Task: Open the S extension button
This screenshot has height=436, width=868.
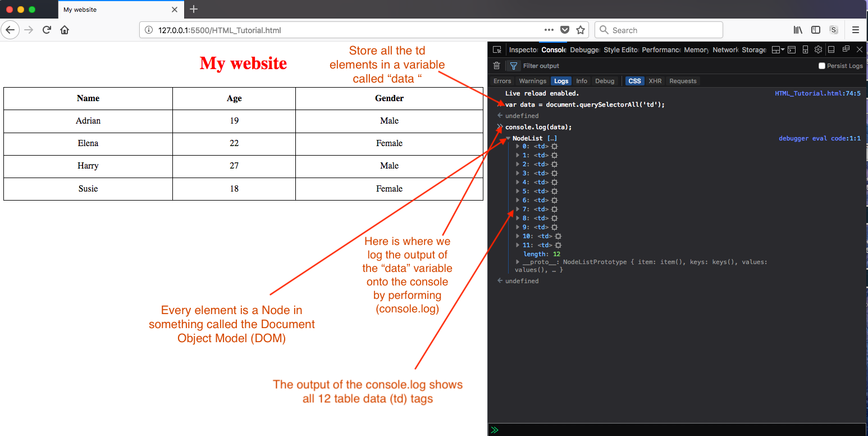Action: point(834,30)
